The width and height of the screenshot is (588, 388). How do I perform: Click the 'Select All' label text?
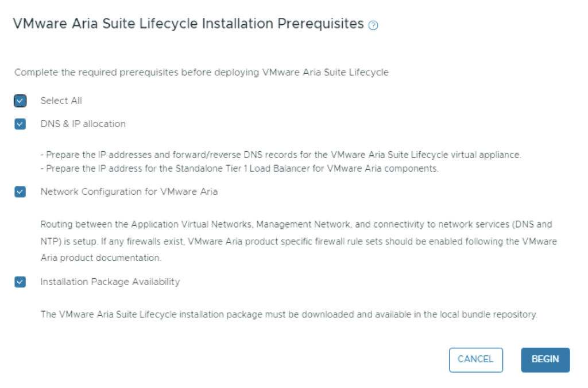[61, 101]
